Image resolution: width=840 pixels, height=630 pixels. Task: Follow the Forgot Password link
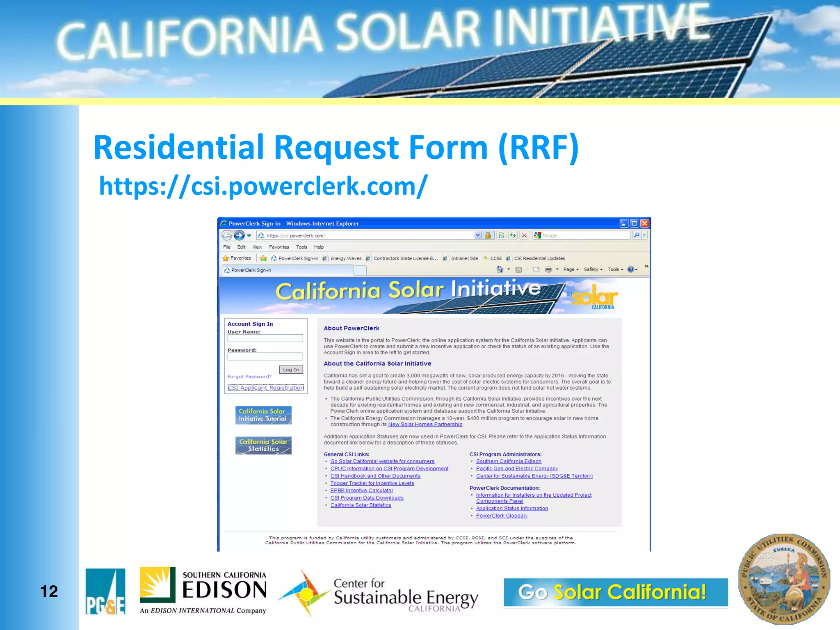pyautogui.click(x=249, y=377)
